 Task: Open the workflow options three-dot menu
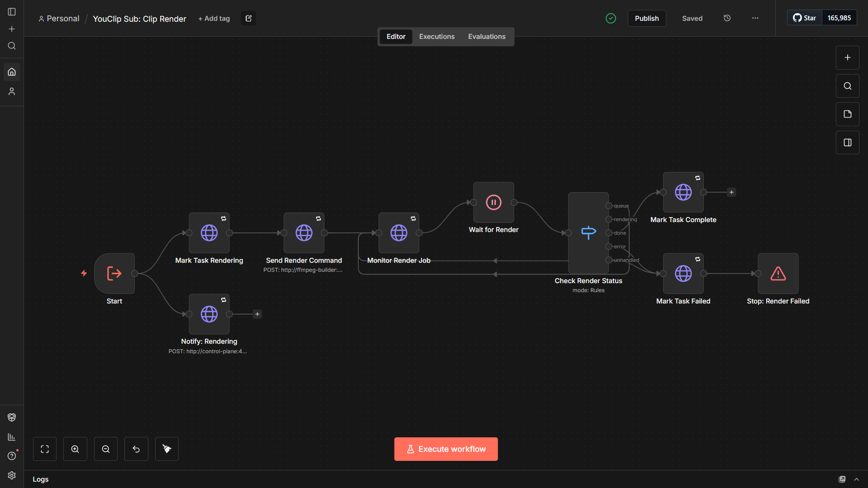coord(755,18)
